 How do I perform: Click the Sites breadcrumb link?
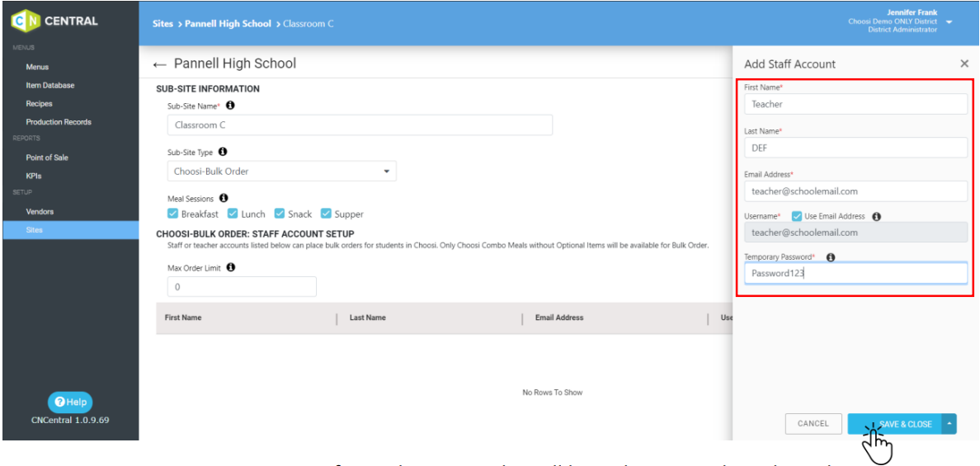tap(163, 24)
